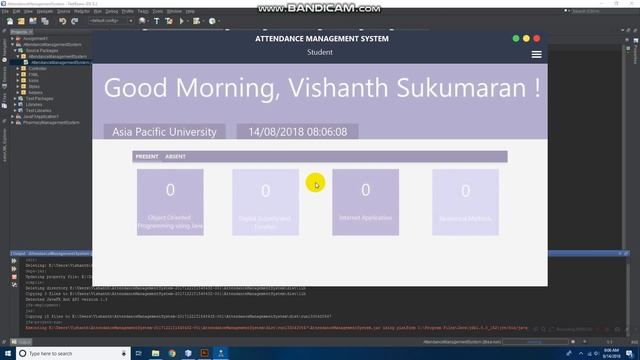Click New Project icon in NetBeans toolbar
The image size is (640, 360).
click(x=21, y=21)
